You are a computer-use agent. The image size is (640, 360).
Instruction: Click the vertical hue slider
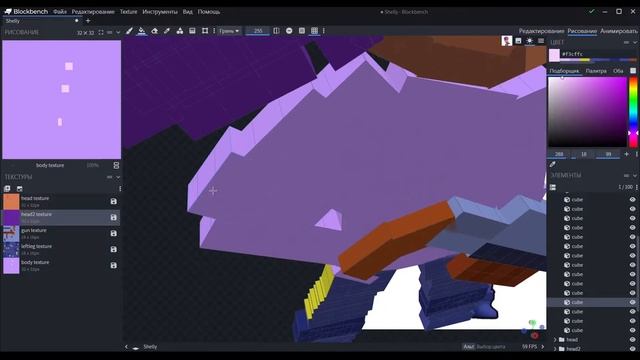coord(633,112)
